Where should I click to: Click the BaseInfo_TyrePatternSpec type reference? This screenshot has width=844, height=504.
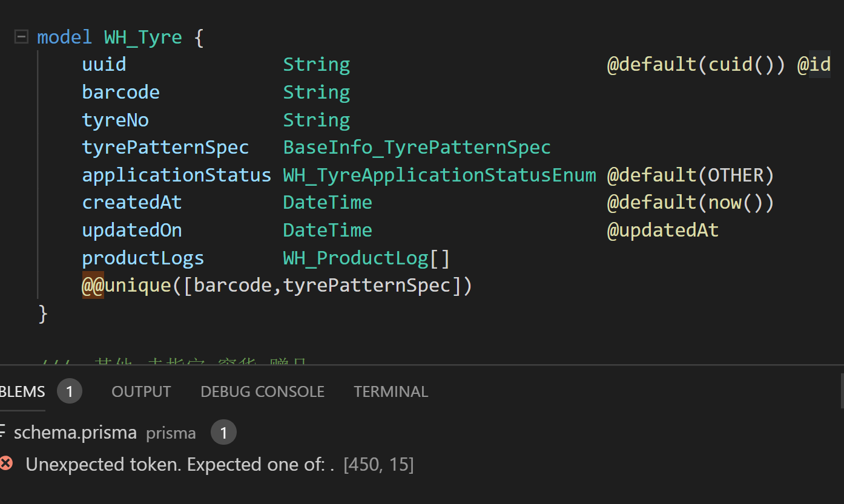coord(417,147)
